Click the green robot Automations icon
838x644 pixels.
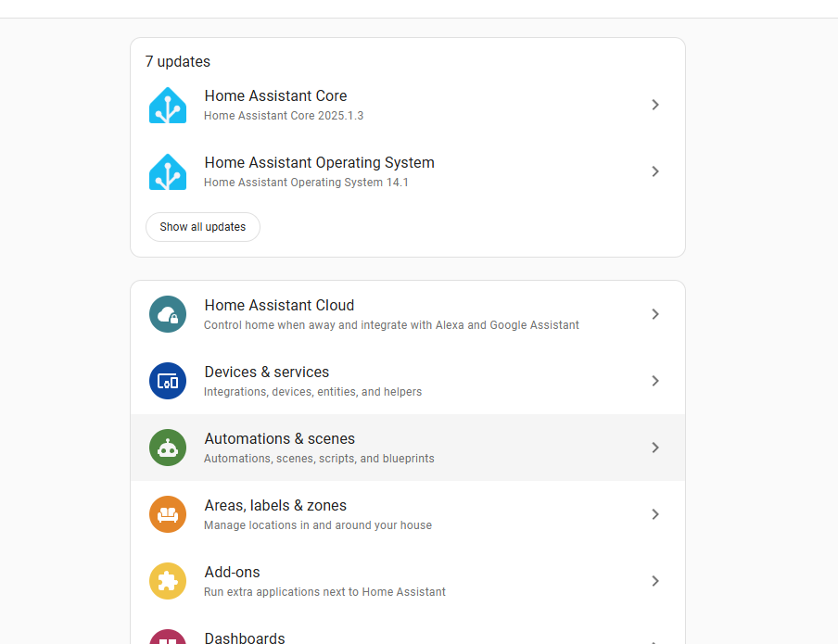coord(168,448)
